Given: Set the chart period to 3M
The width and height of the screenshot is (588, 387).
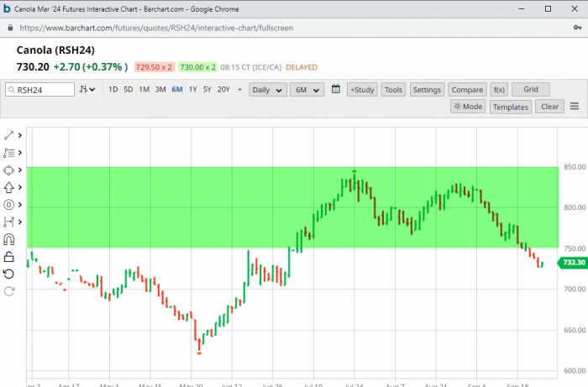Looking at the screenshot, I should tap(160, 90).
